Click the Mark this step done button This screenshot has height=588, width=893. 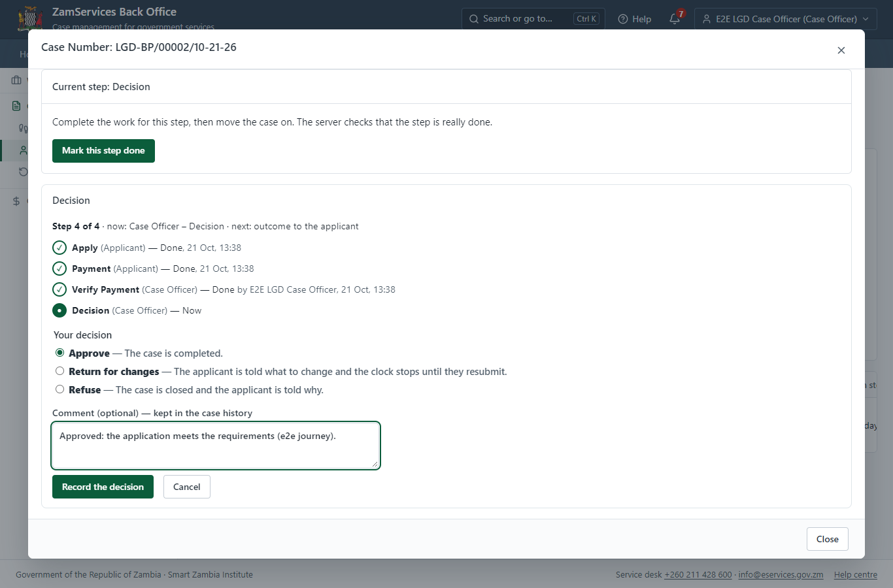[103, 151]
